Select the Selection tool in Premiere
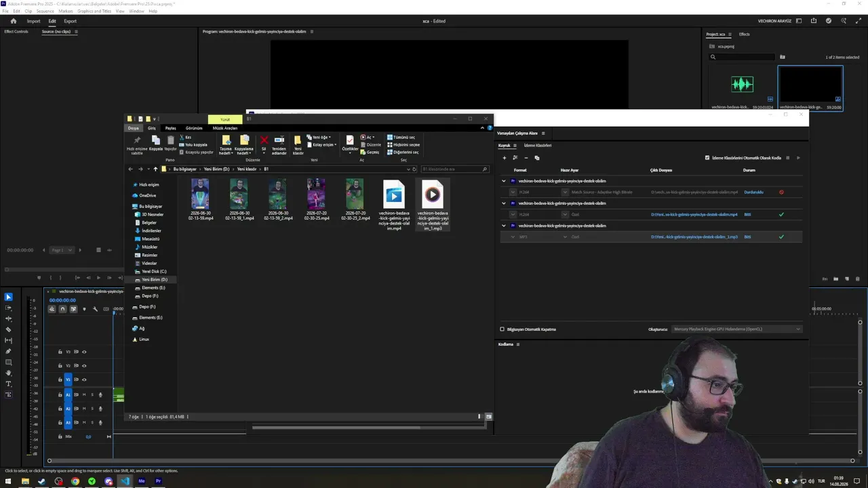868x488 pixels. (8, 297)
